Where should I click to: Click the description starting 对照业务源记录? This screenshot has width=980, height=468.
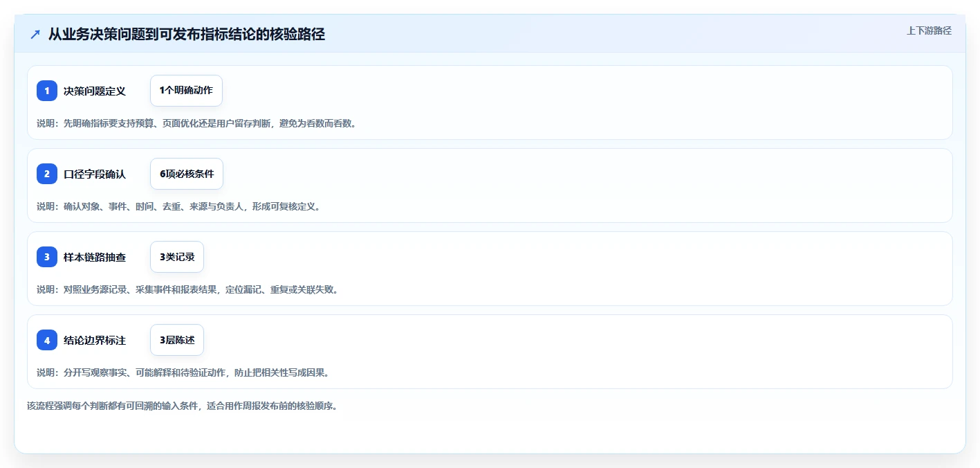[187, 289]
